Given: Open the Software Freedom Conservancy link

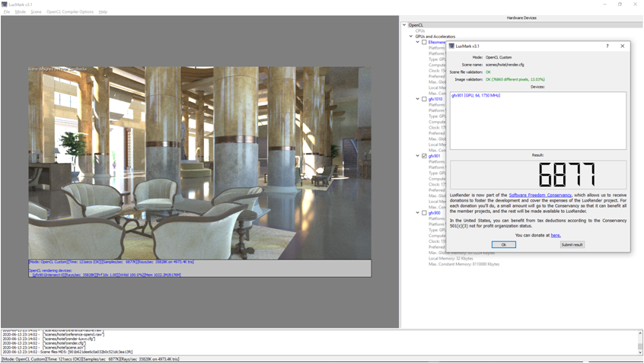Looking at the screenshot, I should pyautogui.click(x=540, y=195).
